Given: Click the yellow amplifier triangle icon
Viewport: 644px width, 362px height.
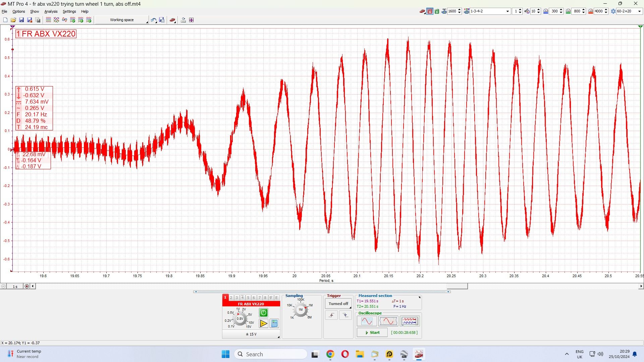Looking at the screenshot, I should point(264,323).
